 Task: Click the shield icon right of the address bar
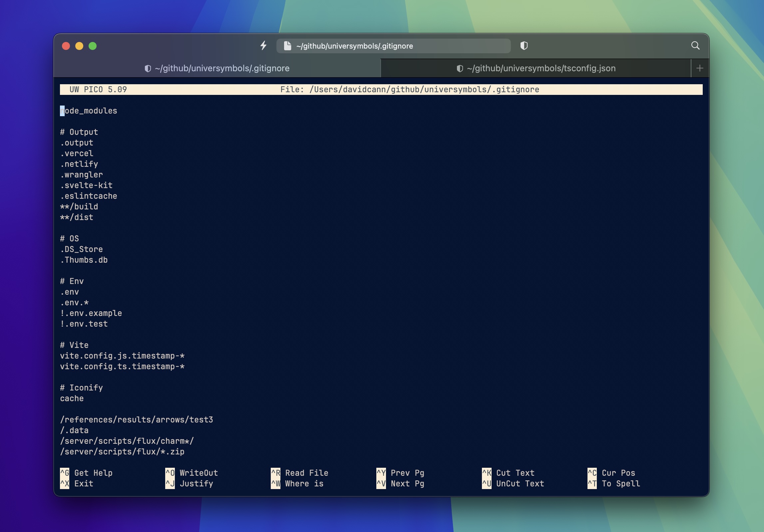[524, 46]
